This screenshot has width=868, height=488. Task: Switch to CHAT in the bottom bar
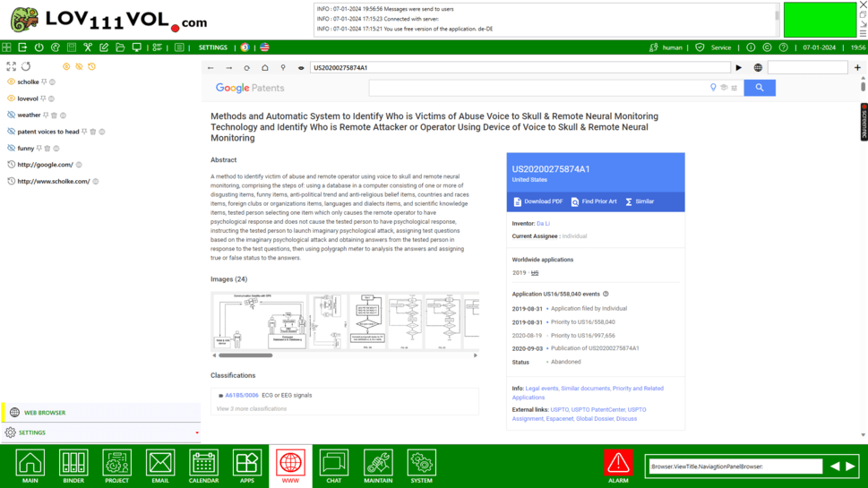(x=334, y=467)
